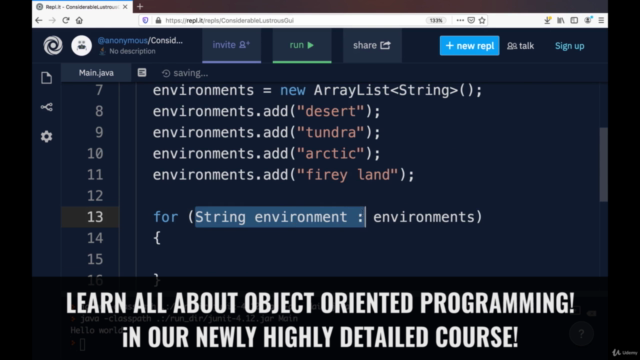Click the editor vertical scrollbar thumb
The image size is (640, 360).
point(604,164)
